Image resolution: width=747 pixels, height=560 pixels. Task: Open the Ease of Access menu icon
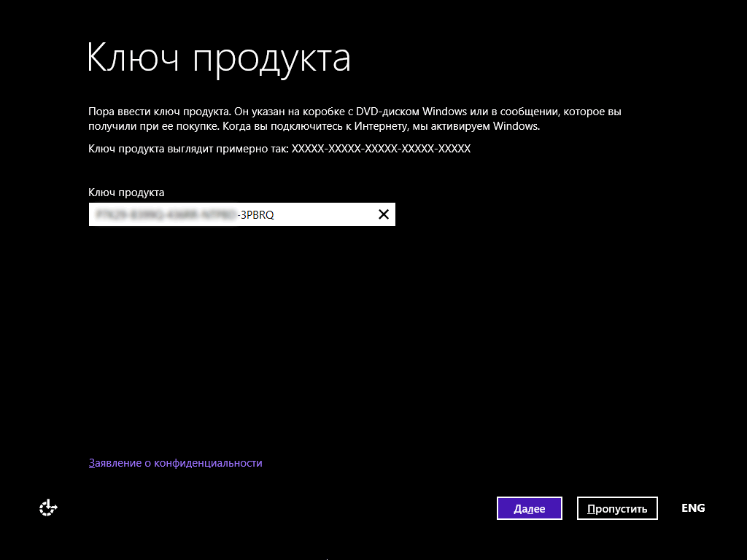click(x=48, y=508)
